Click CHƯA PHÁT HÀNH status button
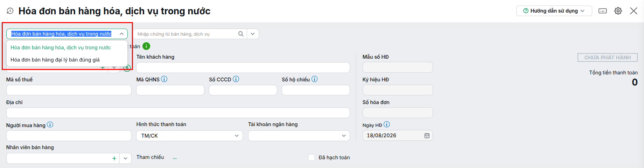 [608, 57]
